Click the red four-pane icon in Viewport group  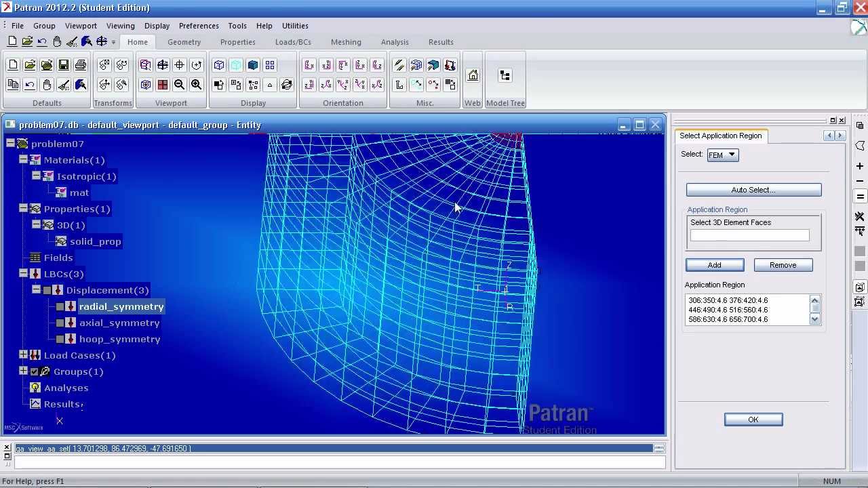[x=163, y=85]
